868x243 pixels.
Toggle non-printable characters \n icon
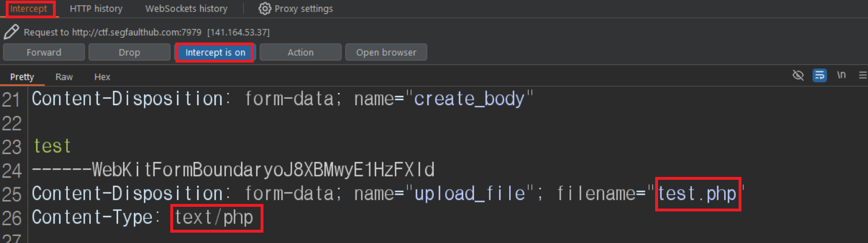[x=842, y=75]
